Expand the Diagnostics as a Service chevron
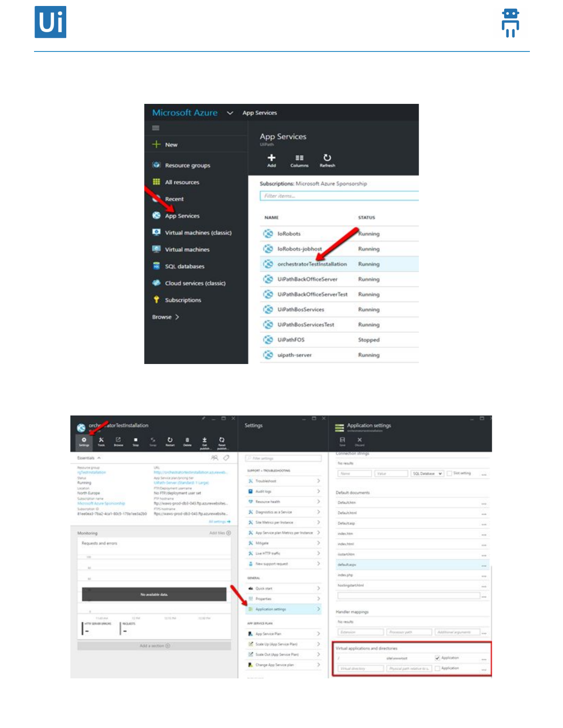563x728 pixels. [318, 512]
